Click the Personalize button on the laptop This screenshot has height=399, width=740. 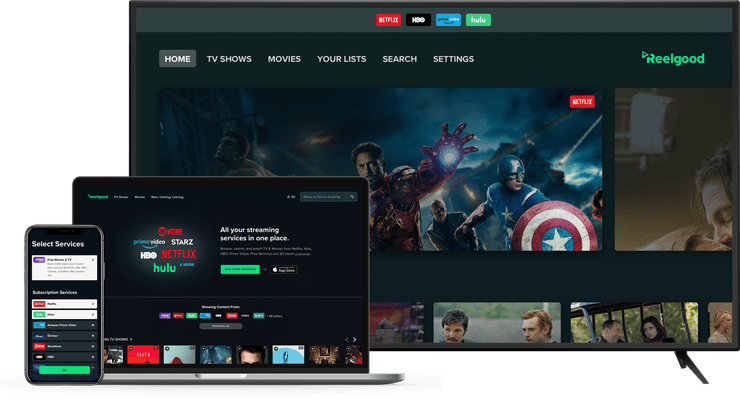pos(220,326)
